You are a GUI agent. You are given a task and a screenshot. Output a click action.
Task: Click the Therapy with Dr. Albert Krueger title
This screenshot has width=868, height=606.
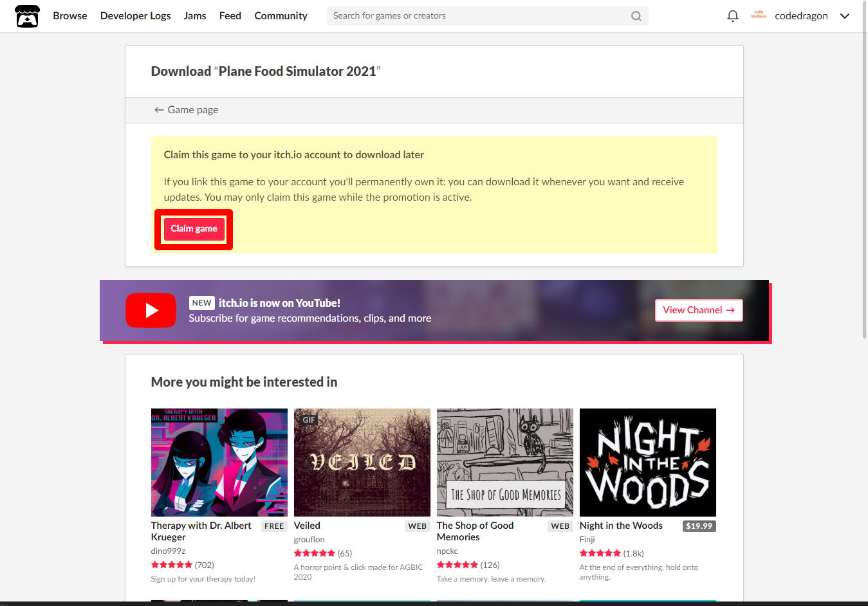[x=201, y=531]
